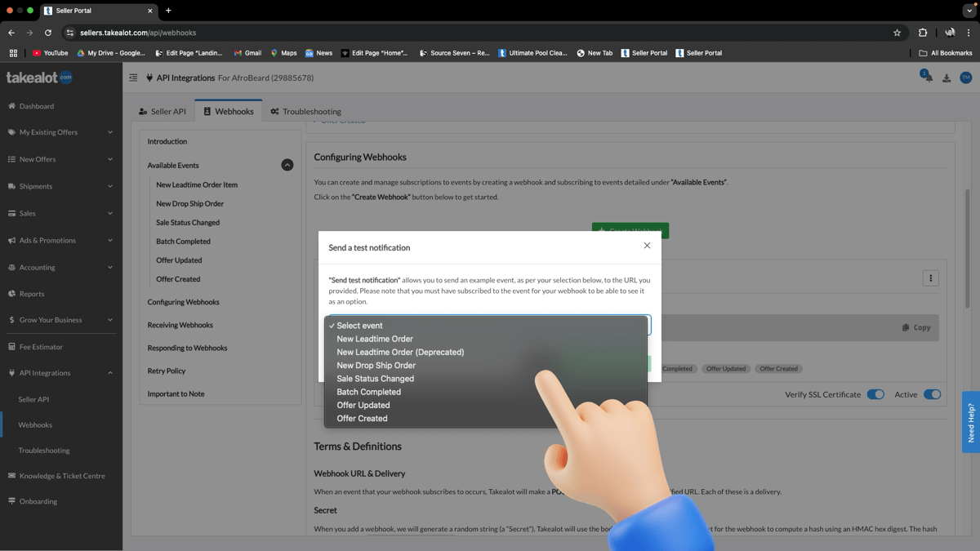The height and width of the screenshot is (551, 980).
Task: Expand the Accounting sidebar section
Action: coord(61,267)
